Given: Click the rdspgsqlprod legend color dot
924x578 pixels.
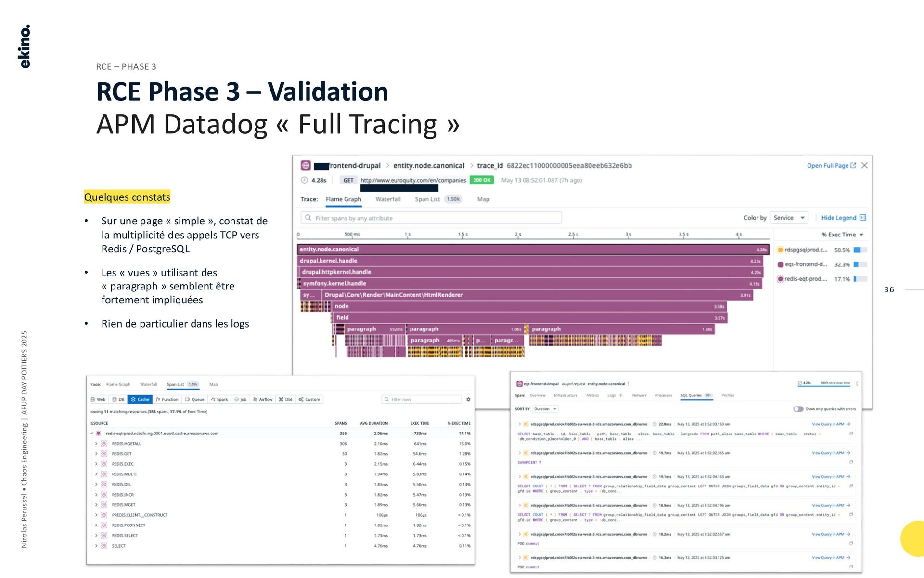Looking at the screenshot, I should coord(780,250).
